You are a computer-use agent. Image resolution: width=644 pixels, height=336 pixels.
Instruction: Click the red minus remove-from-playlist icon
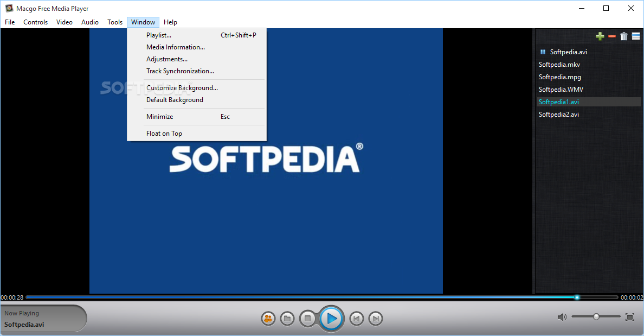click(x=612, y=36)
